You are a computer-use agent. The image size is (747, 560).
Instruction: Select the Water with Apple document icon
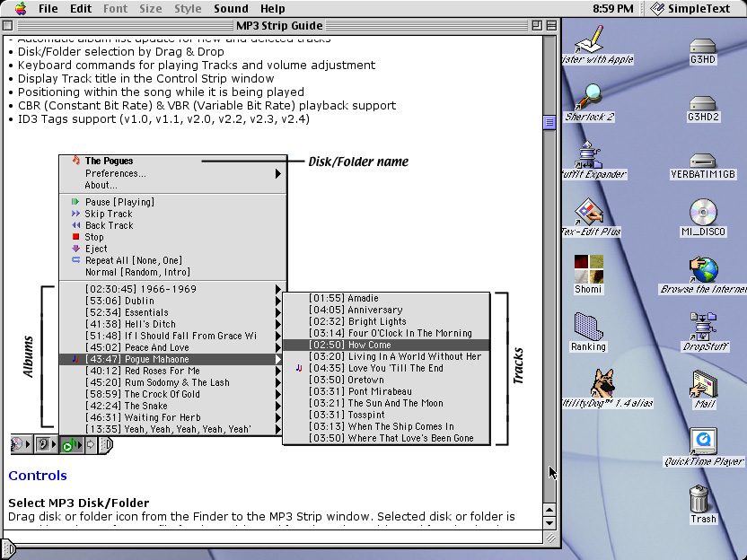[x=590, y=39]
